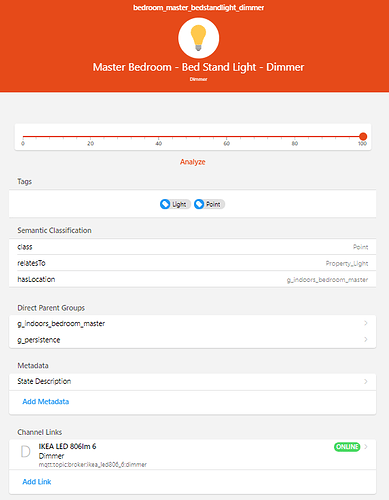Click the g_indoors_bedroom_master group row text
The height and width of the screenshot is (500, 389).
61,324
